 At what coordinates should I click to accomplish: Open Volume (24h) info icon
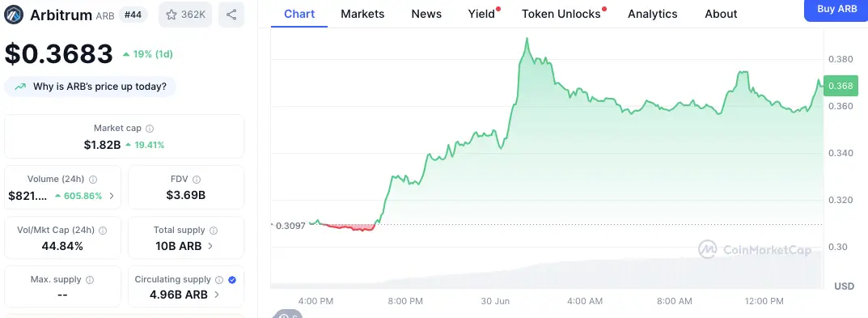tap(93, 180)
